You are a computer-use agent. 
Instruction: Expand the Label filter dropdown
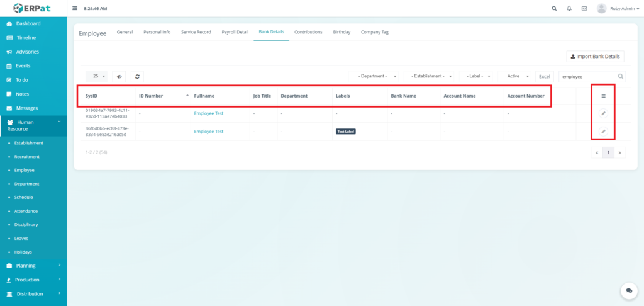[478, 76]
